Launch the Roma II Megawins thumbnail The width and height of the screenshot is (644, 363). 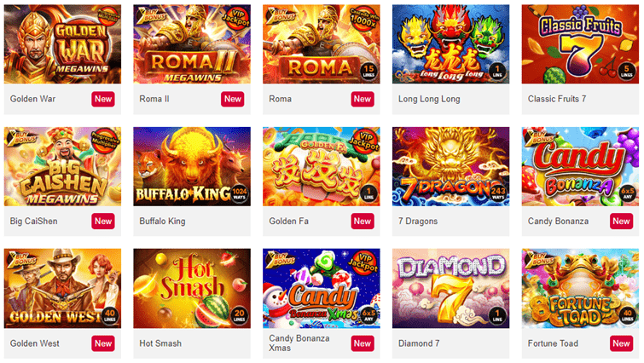192,44
